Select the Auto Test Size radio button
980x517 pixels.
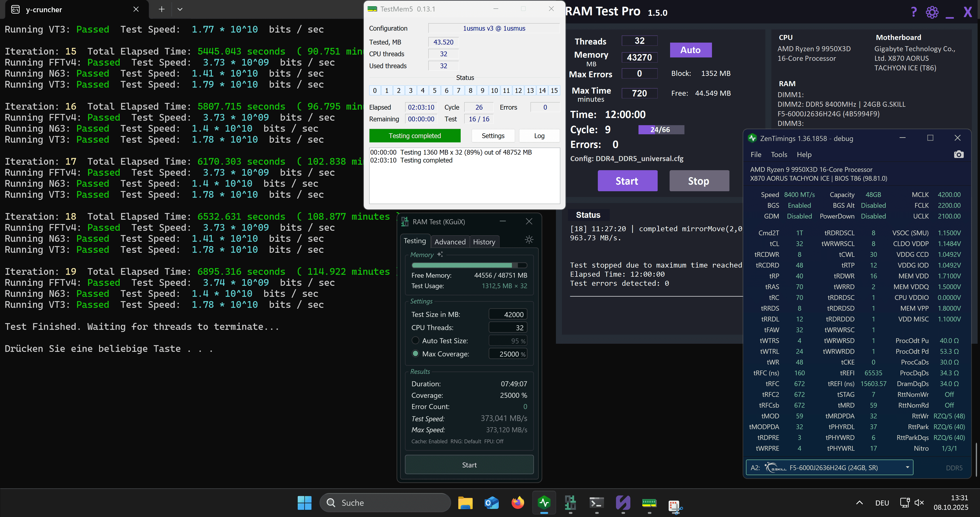(415, 341)
